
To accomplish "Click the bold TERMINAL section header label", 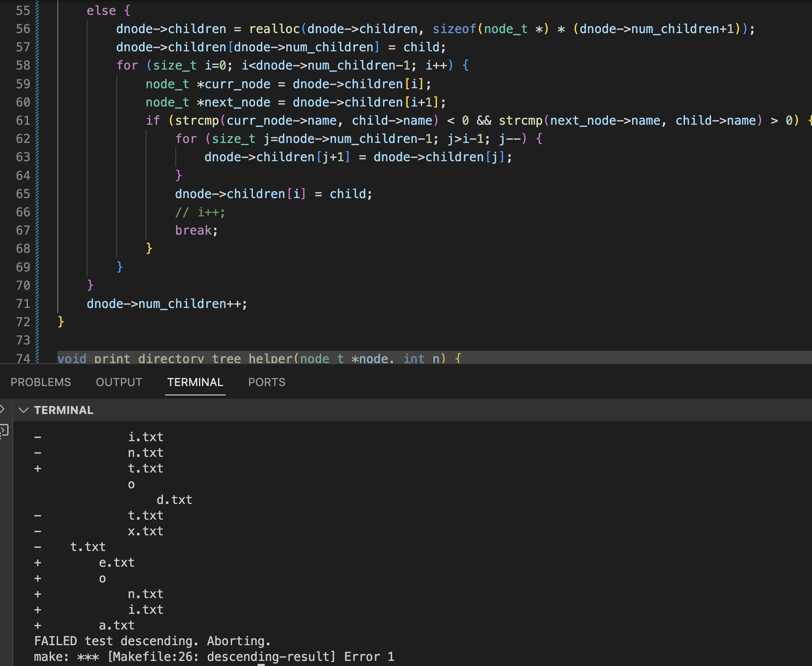I will click(64, 410).
